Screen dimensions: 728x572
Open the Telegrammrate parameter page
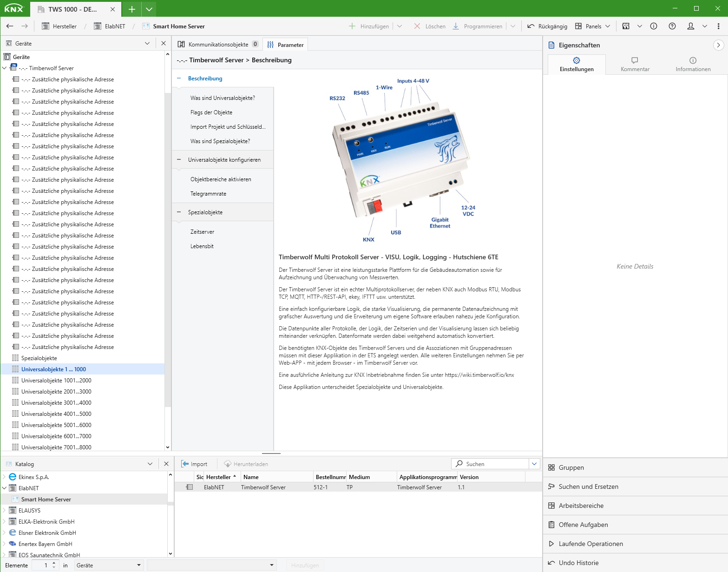click(208, 194)
